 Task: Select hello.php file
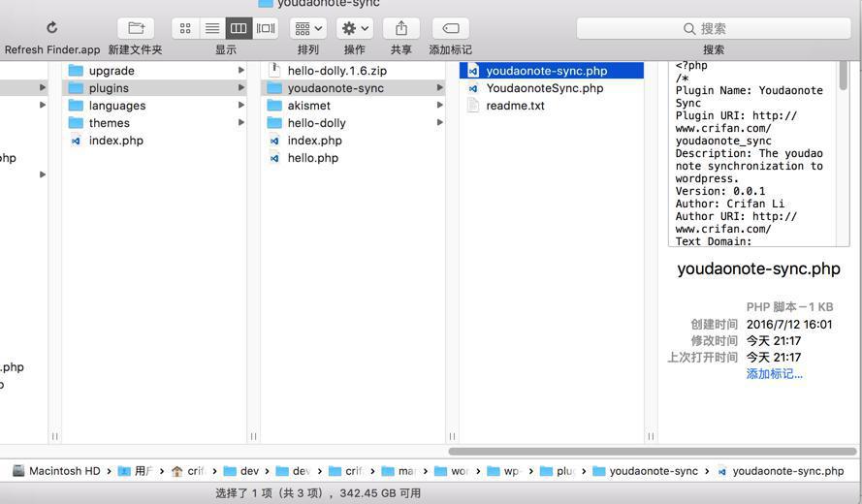(x=352, y=158)
